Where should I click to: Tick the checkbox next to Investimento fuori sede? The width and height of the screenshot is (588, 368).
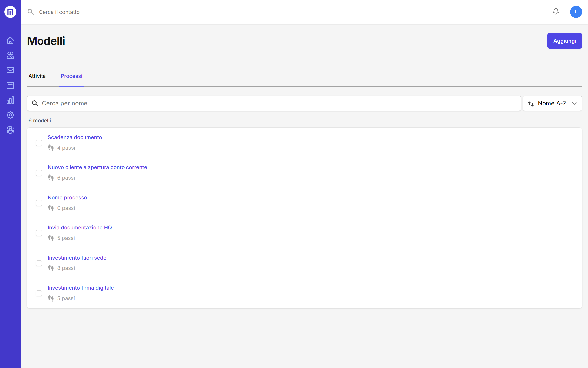pyautogui.click(x=39, y=263)
